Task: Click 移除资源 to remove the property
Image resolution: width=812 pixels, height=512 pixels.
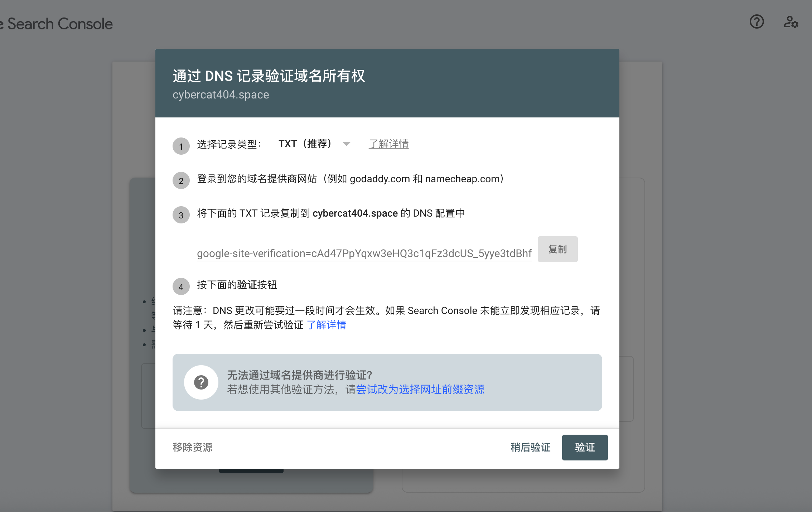Action: [193, 448]
